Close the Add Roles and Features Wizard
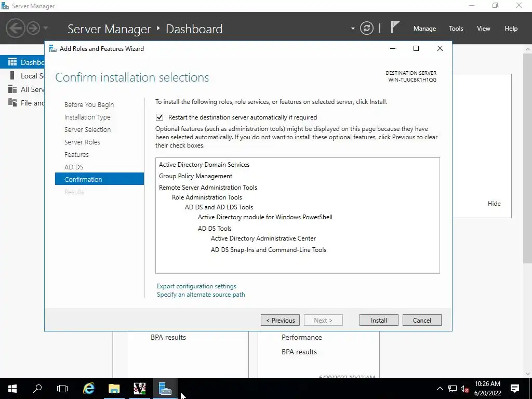532x399 pixels. 440,48
